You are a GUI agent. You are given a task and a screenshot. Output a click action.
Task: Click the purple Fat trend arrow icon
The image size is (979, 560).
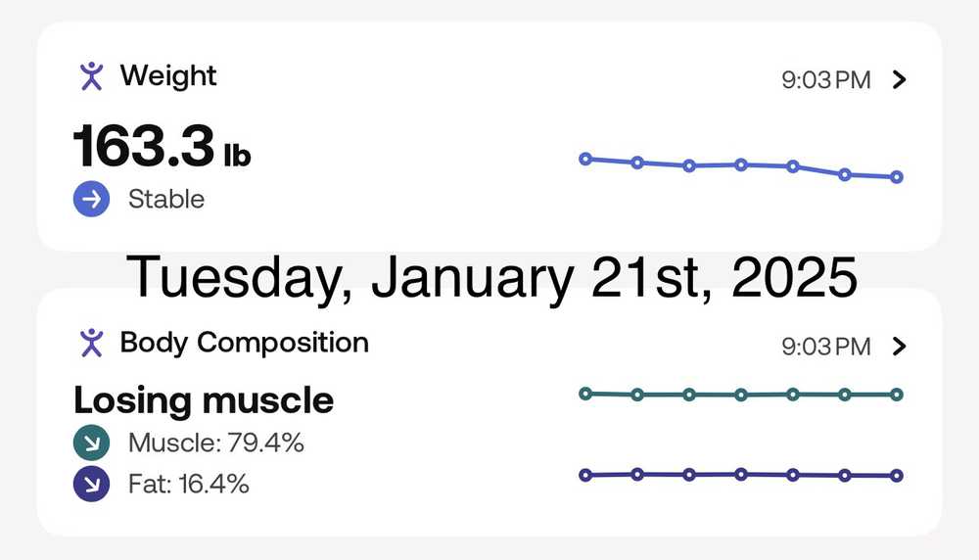tap(92, 484)
